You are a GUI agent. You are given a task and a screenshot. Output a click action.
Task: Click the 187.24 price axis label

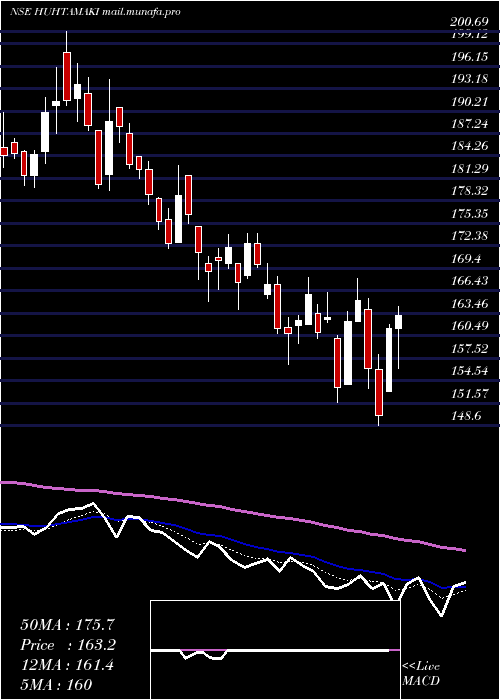[470, 124]
